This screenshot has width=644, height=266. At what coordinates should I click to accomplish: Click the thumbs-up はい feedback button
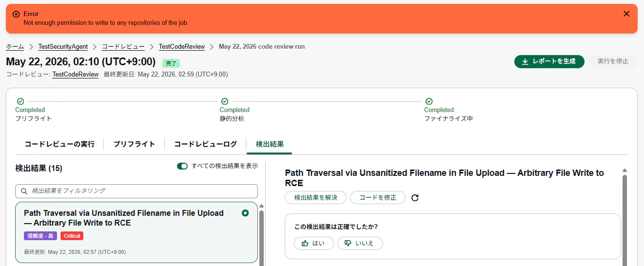[314, 243]
